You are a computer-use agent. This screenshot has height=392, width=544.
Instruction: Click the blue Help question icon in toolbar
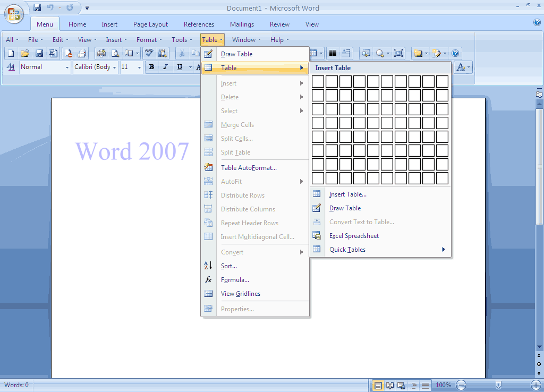tap(455, 53)
